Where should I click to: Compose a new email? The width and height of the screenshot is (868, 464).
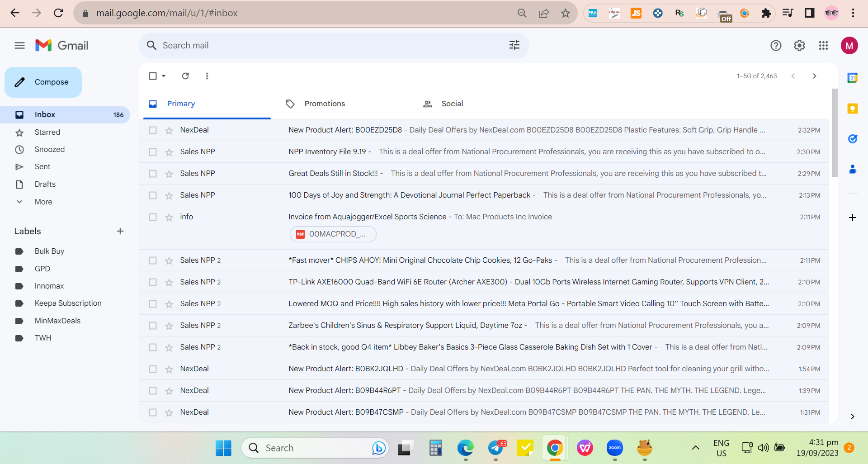click(x=43, y=82)
